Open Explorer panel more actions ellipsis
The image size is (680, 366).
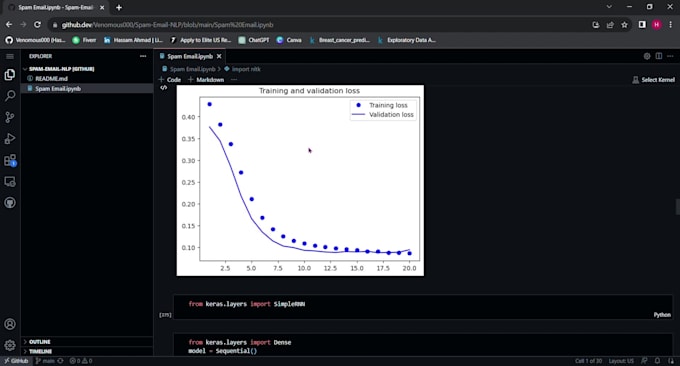143,56
